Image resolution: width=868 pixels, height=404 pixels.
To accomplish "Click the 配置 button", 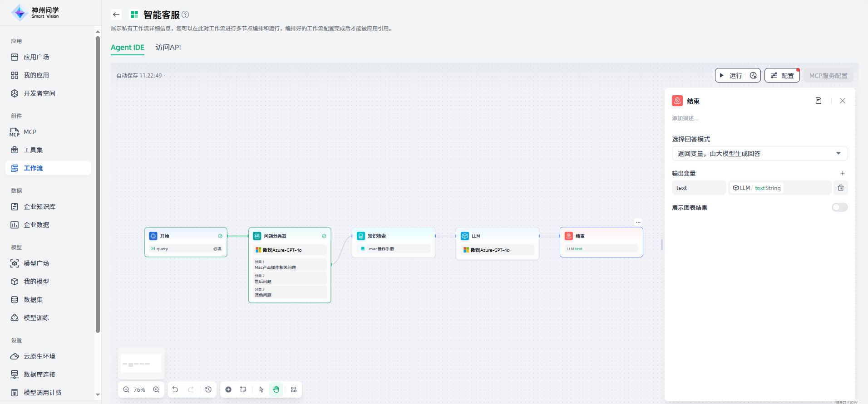I will tap(782, 75).
